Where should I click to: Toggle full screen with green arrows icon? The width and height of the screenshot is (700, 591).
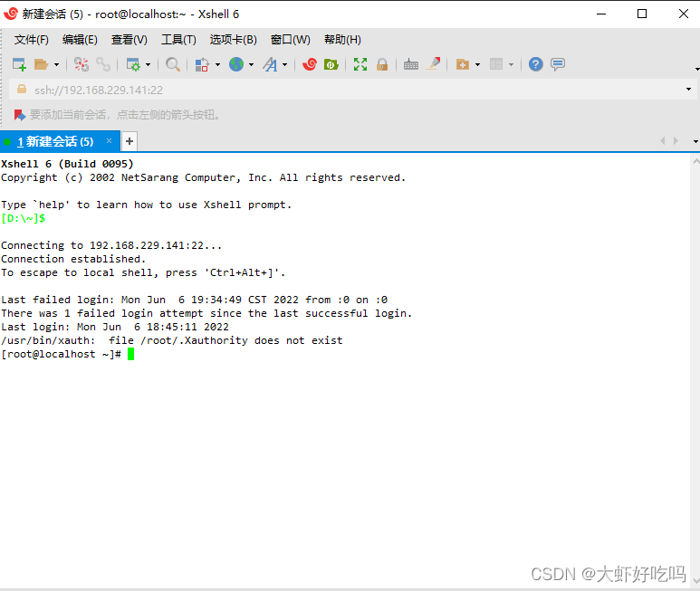point(360,64)
